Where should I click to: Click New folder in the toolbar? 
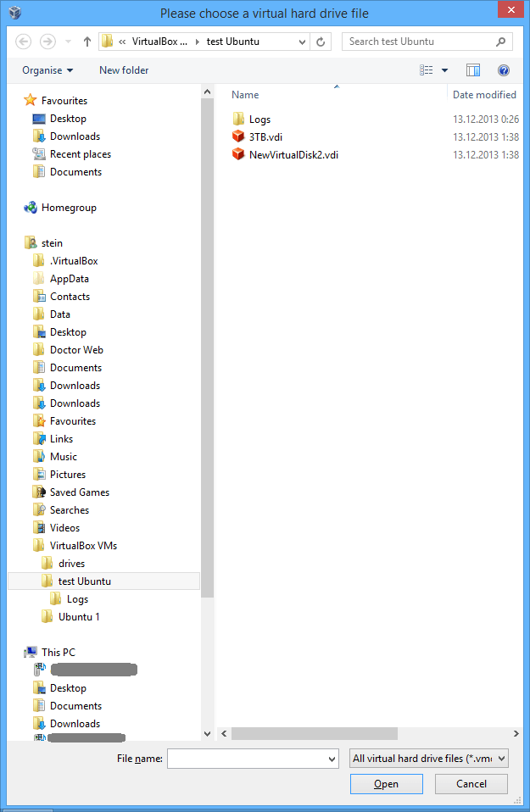124,70
